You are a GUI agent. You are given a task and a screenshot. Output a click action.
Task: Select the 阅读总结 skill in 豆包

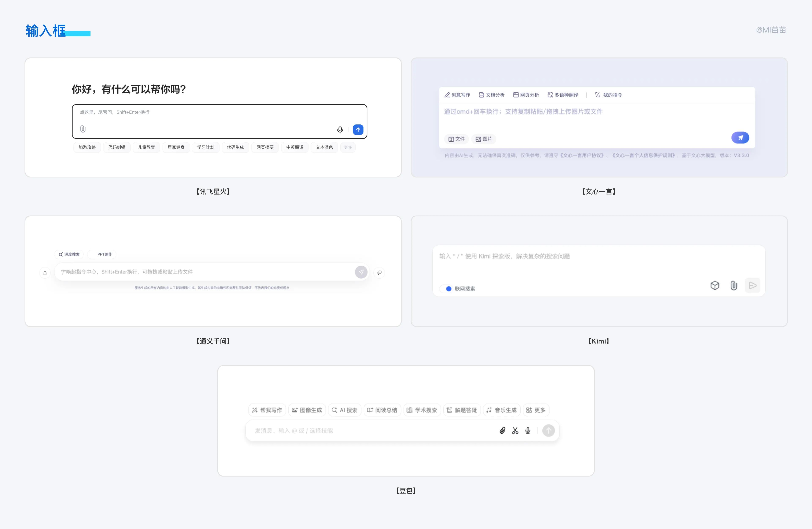coord(382,410)
